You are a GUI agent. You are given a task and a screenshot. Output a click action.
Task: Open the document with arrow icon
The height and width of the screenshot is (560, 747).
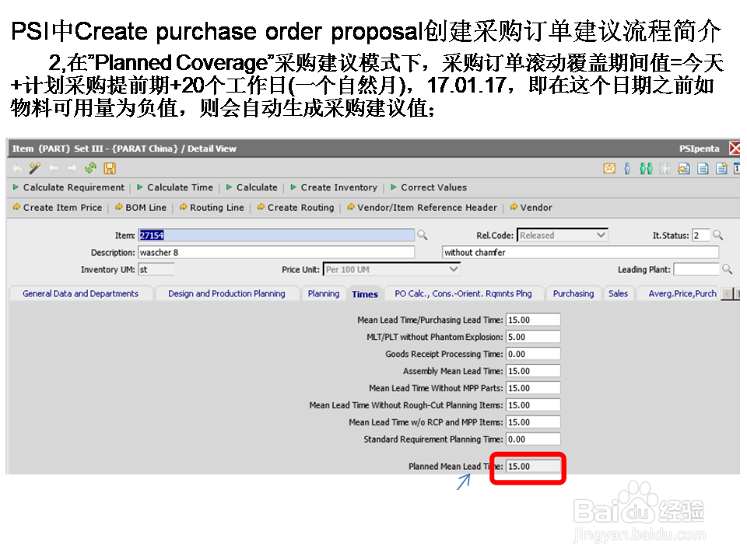coord(684,169)
